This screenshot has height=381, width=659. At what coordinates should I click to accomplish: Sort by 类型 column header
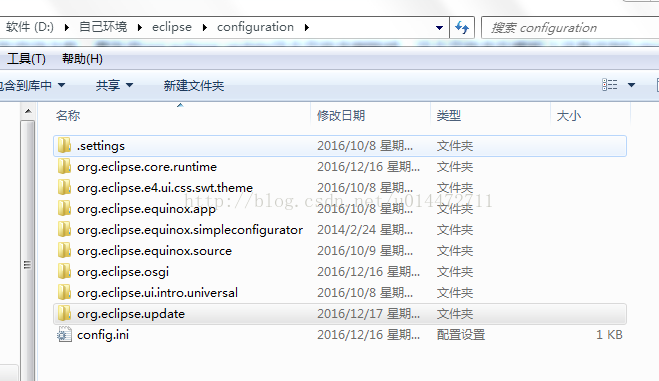[449, 116]
